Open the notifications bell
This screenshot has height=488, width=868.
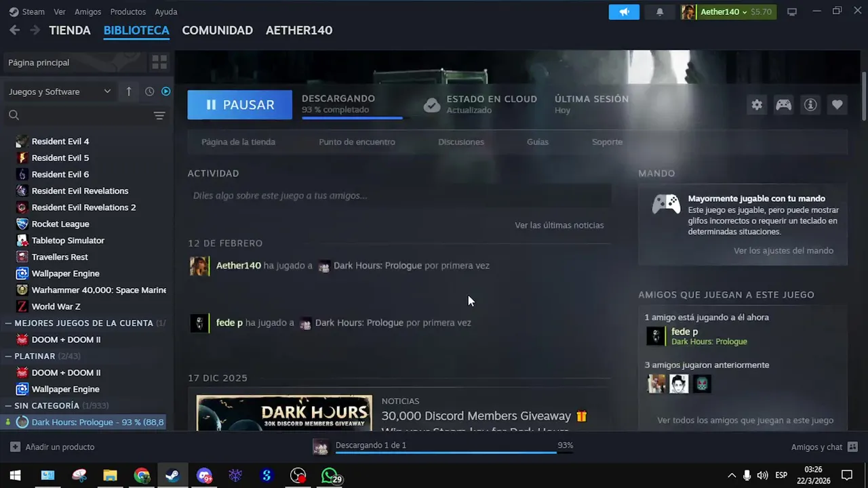660,12
